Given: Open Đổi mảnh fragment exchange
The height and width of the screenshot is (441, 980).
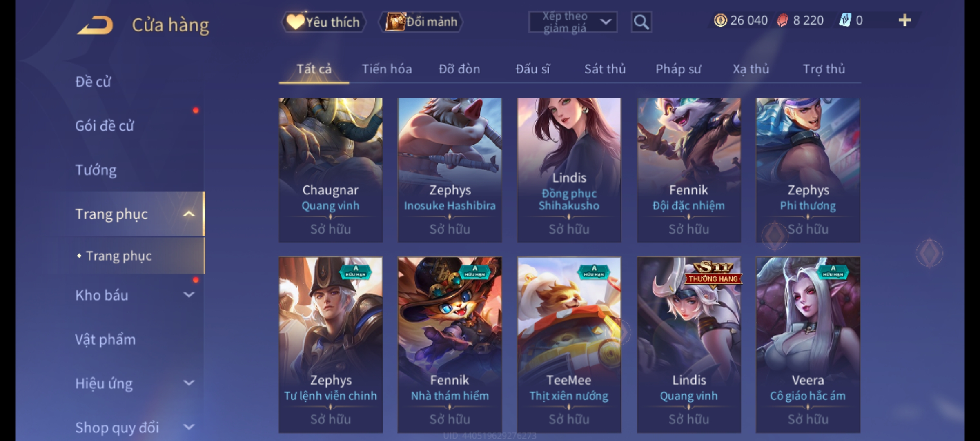Looking at the screenshot, I should click(x=421, y=22).
